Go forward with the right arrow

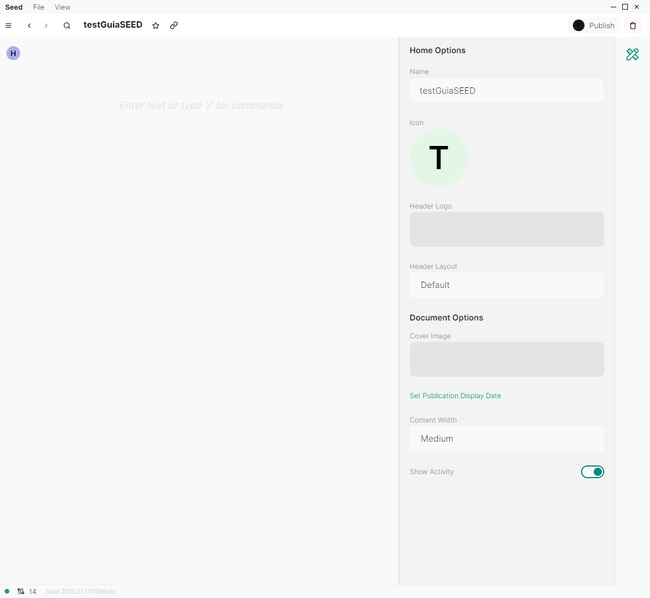pos(46,26)
